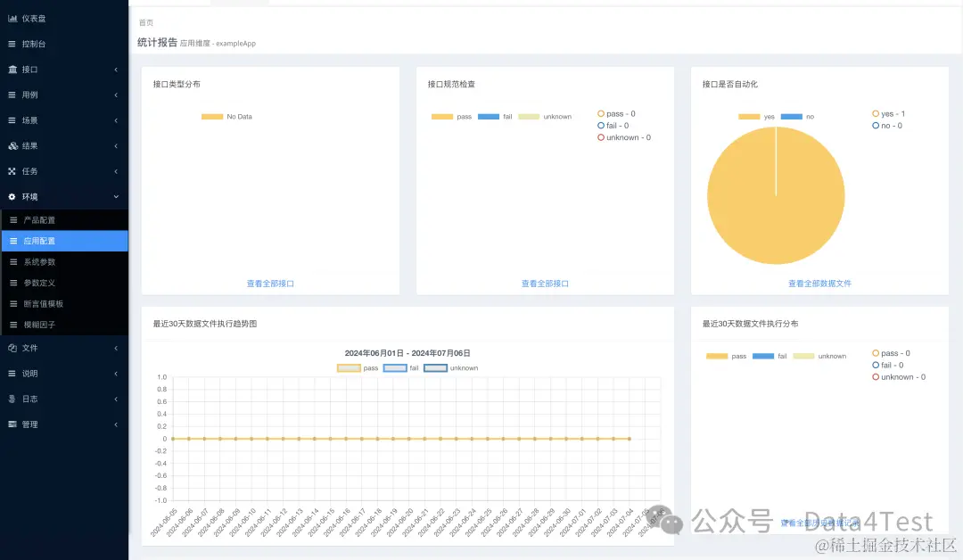Open 查看全部接口 link under 接口规范检查

(546, 284)
